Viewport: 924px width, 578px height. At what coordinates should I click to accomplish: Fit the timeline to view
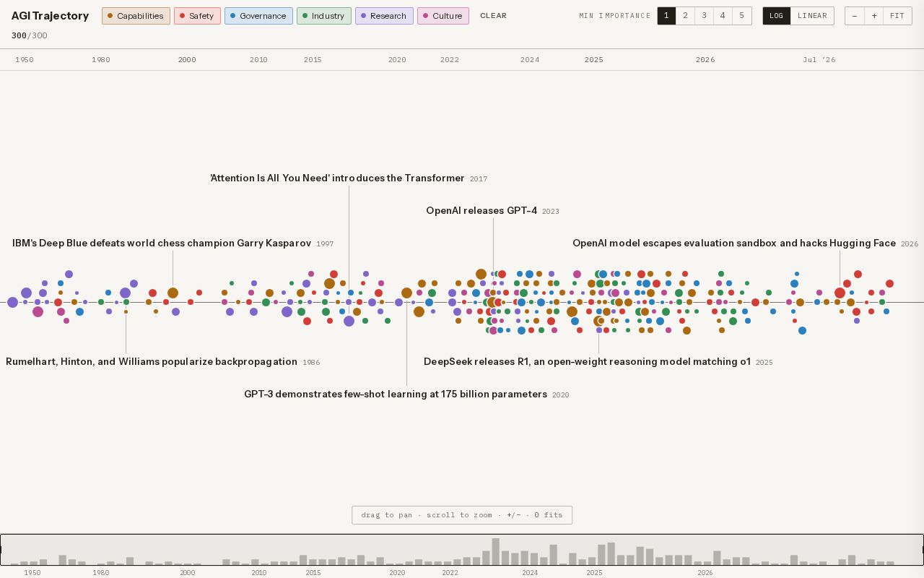[897, 16]
